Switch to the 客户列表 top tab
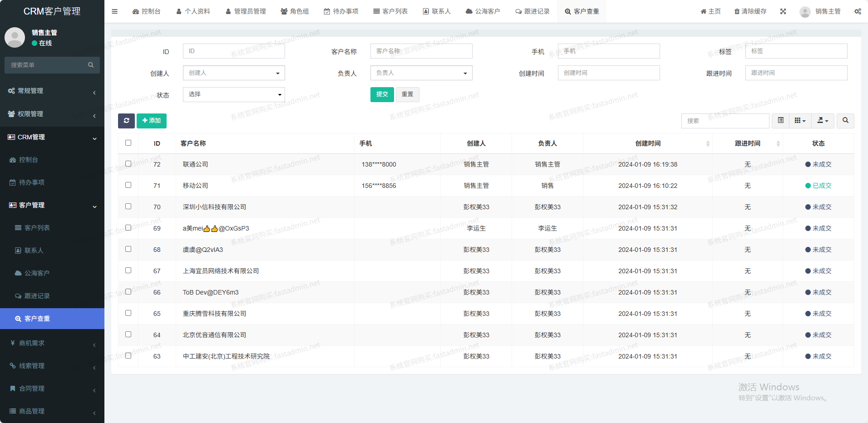The width and height of the screenshot is (868, 423). [390, 11]
